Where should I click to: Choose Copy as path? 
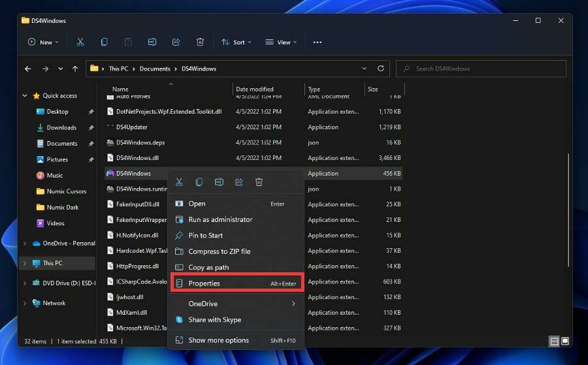235,267
